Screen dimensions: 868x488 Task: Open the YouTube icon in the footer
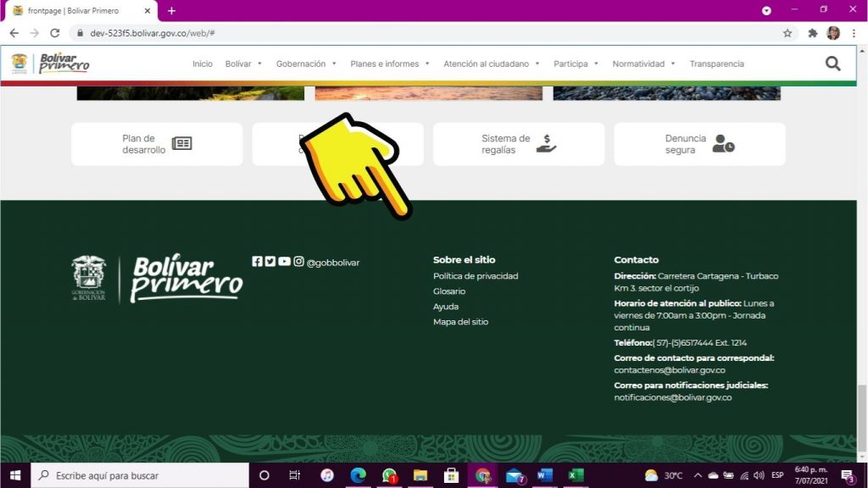click(284, 261)
